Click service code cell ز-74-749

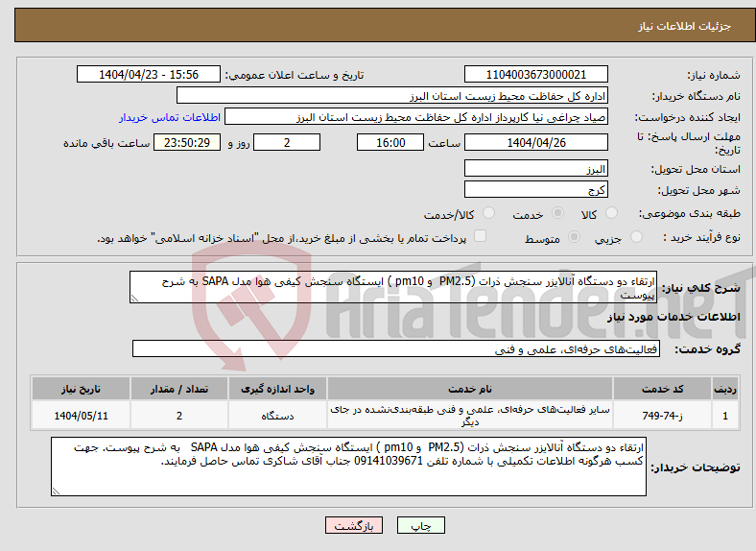(663, 416)
